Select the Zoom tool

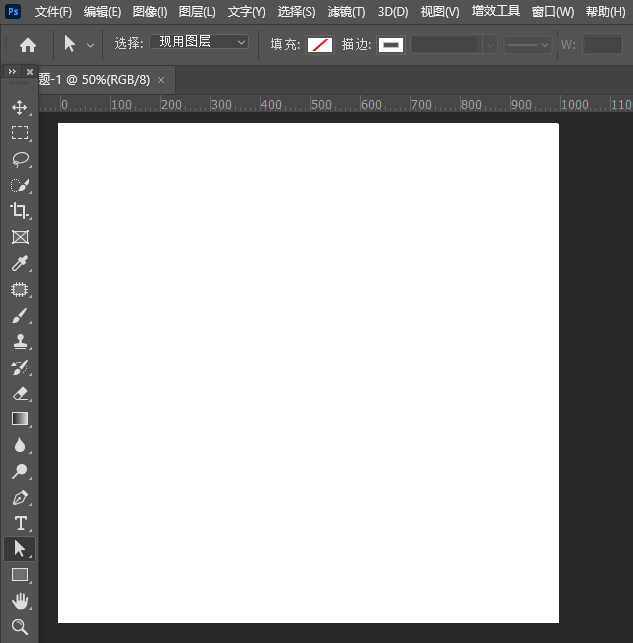point(20,627)
